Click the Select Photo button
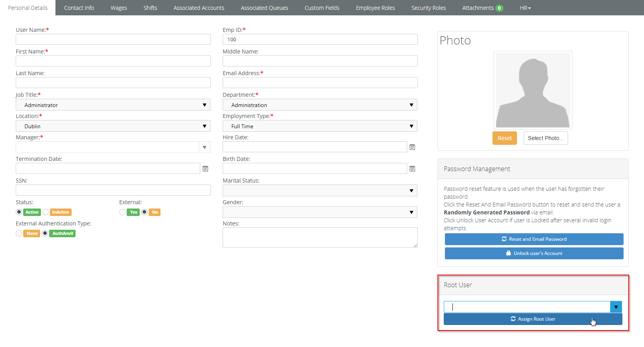The image size is (644, 347). pyautogui.click(x=546, y=138)
